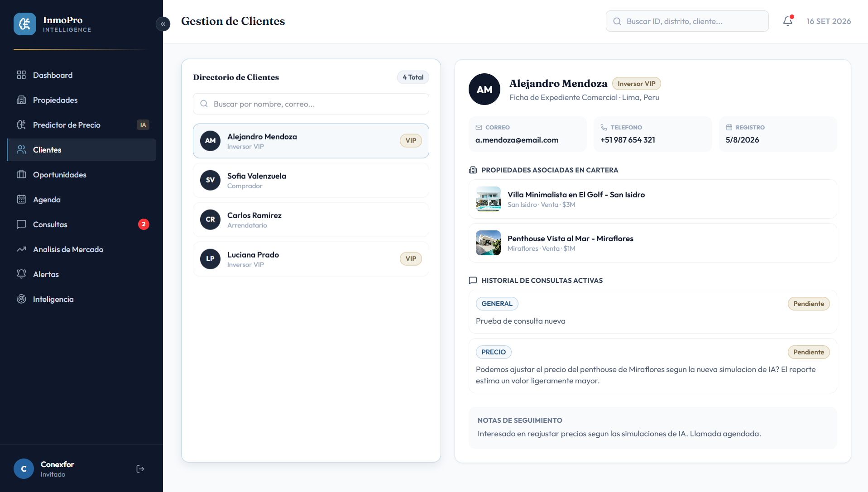Open notifications bell in the top bar
Viewport: 868px width, 492px height.
(788, 21)
